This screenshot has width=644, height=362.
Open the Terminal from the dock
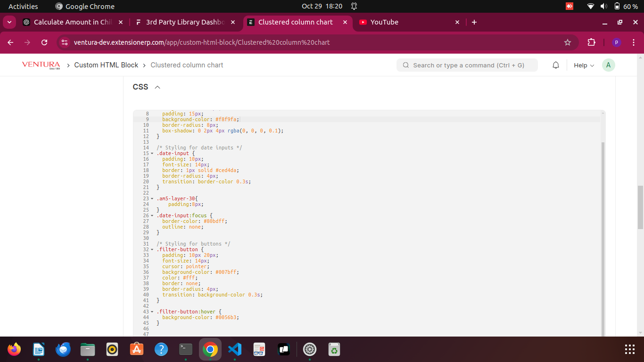pyautogui.click(x=186, y=349)
